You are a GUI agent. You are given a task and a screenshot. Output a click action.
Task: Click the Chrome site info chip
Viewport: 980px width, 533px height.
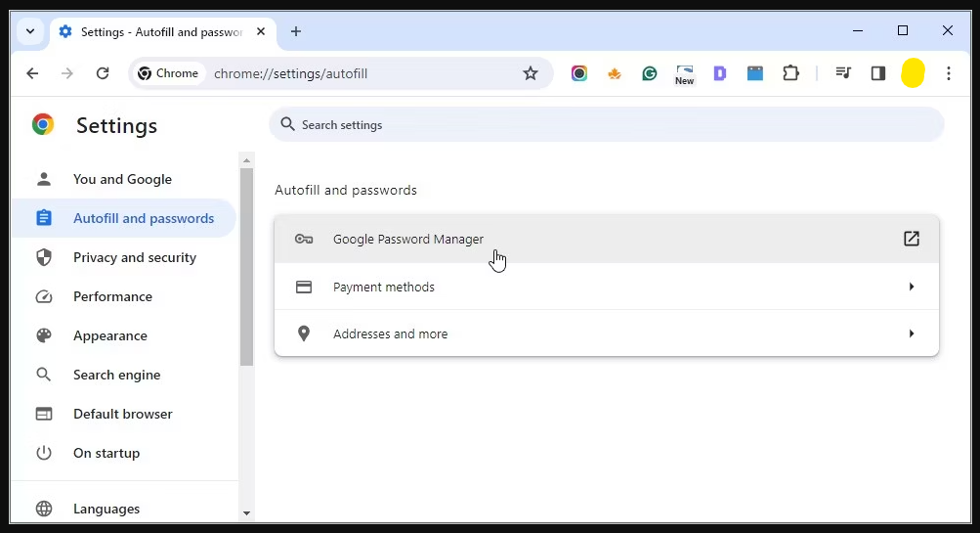click(169, 73)
